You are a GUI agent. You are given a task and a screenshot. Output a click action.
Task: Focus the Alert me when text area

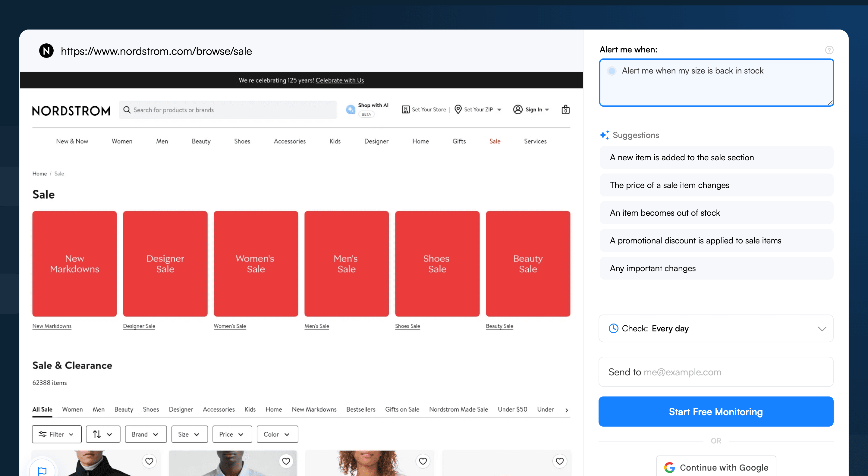(x=716, y=83)
